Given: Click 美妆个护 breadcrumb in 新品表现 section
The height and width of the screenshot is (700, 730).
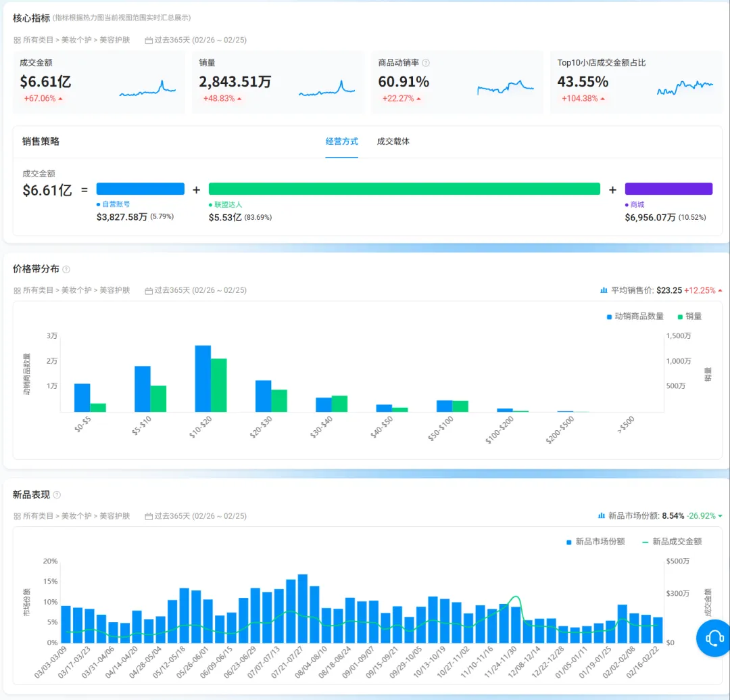Looking at the screenshot, I should pos(76,516).
